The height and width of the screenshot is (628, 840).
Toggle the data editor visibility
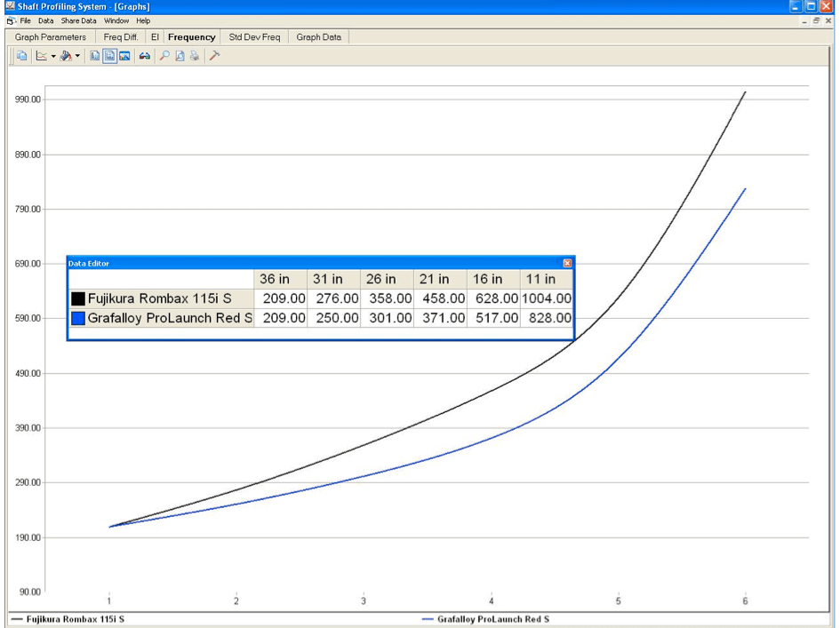tap(92, 55)
